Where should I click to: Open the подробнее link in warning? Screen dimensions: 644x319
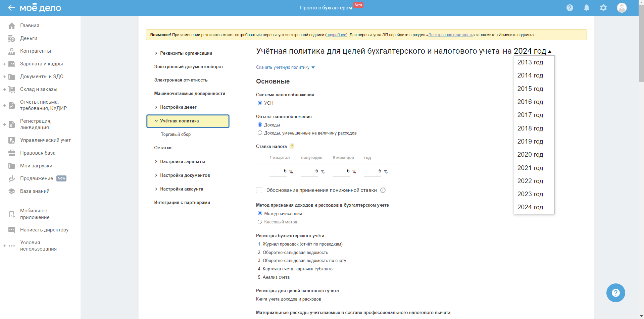tap(336, 35)
